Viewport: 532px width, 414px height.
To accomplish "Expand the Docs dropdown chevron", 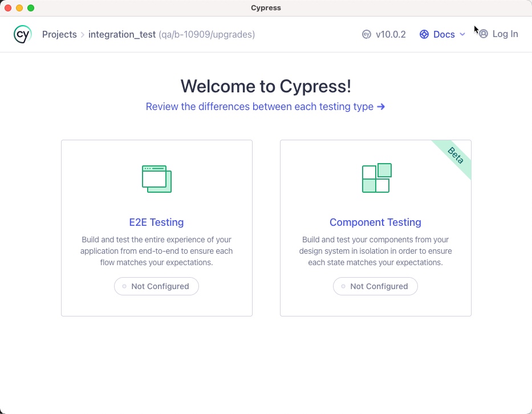I will pos(462,34).
